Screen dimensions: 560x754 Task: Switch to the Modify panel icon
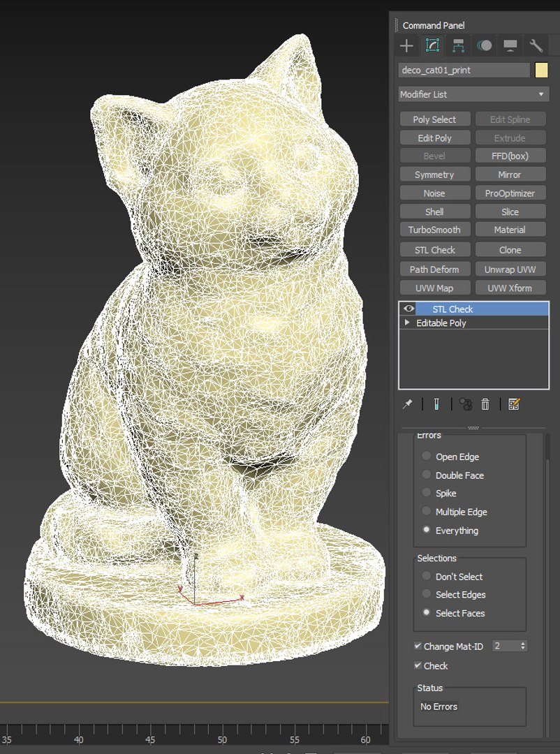tap(432, 45)
